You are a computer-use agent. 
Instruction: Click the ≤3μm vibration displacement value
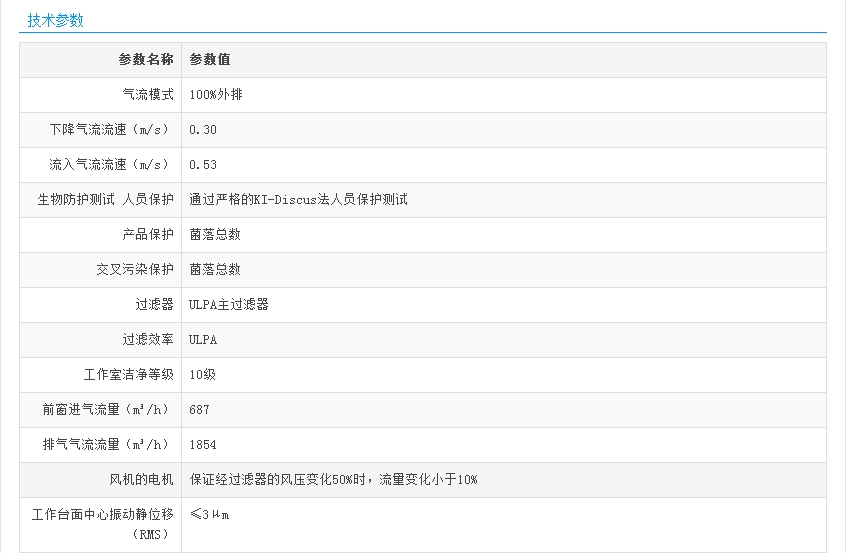[211, 515]
